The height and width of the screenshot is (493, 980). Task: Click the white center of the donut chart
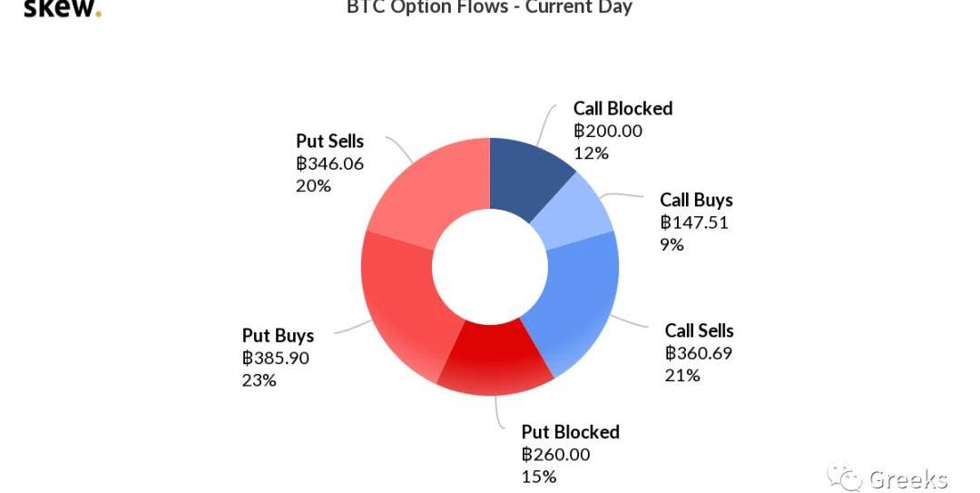coord(489,266)
